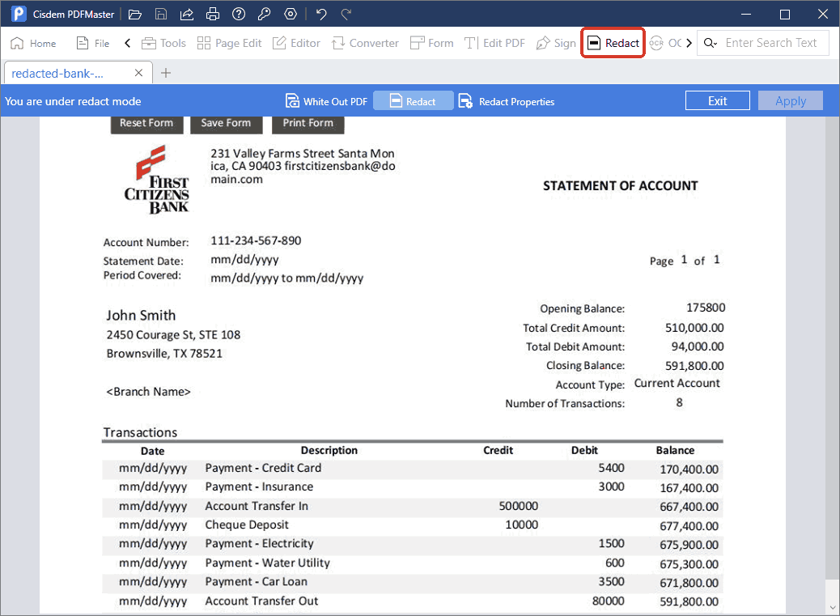This screenshot has height=616, width=840.
Task: Open Help via the question mark icon
Action: [239, 14]
